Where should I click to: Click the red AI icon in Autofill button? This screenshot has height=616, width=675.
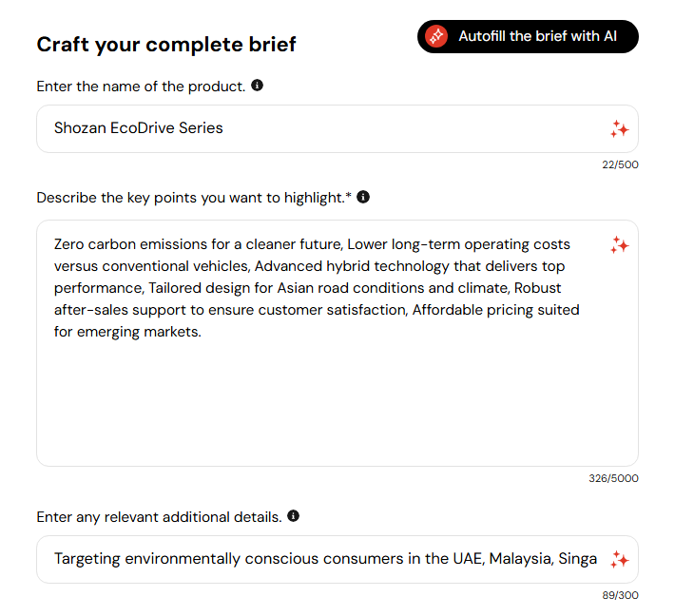coord(436,36)
